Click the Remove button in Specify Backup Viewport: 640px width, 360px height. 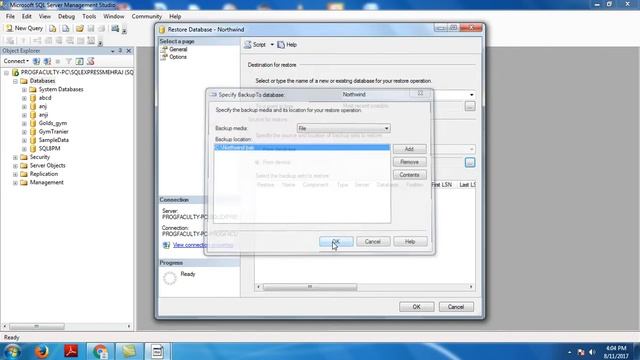409,162
